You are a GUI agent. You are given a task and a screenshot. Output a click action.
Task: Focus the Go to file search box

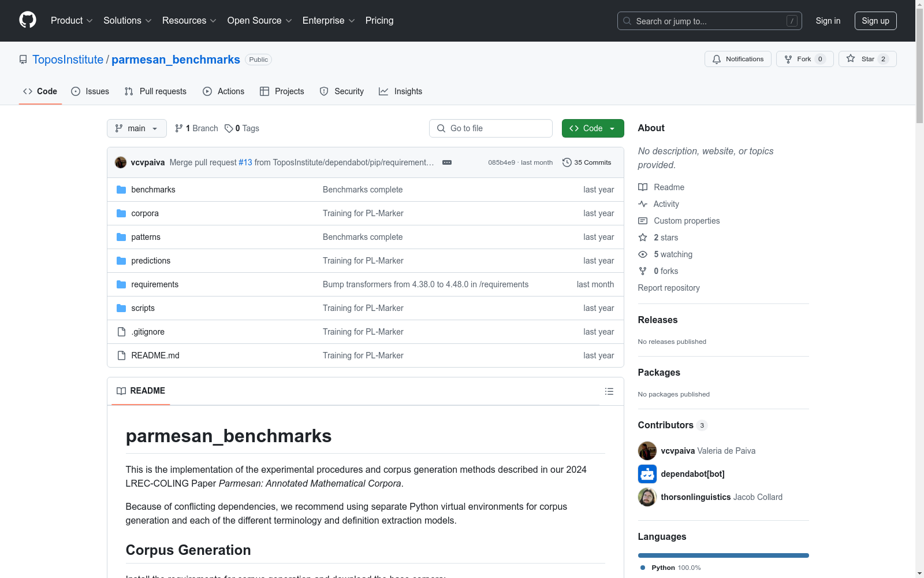(x=491, y=128)
